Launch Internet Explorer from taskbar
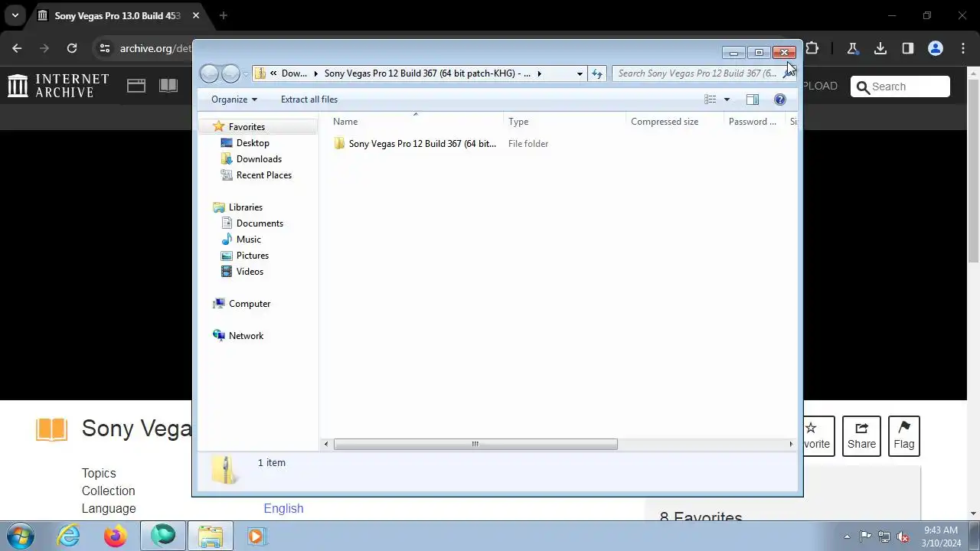The width and height of the screenshot is (980, 551). tap(69, 536)
